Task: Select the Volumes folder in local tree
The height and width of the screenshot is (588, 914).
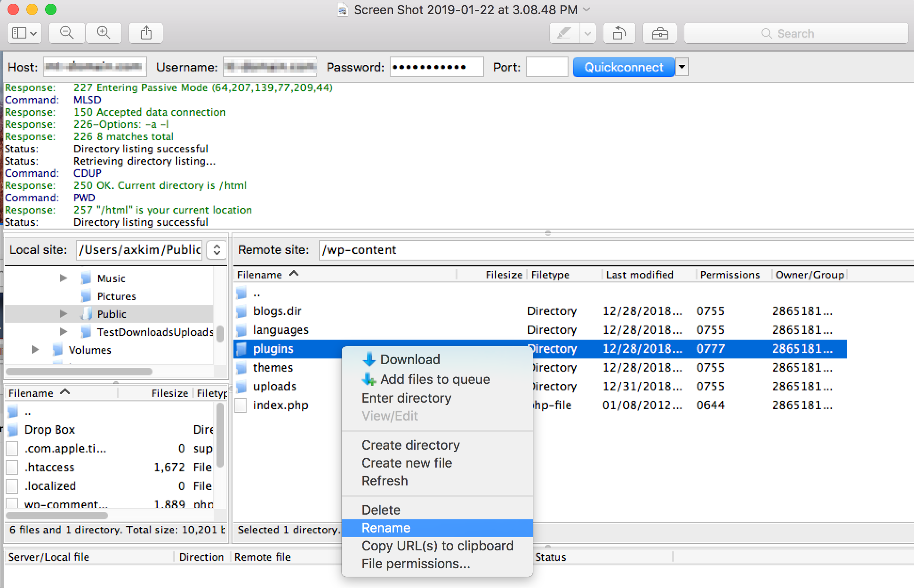Action: [x=89, y=350]
